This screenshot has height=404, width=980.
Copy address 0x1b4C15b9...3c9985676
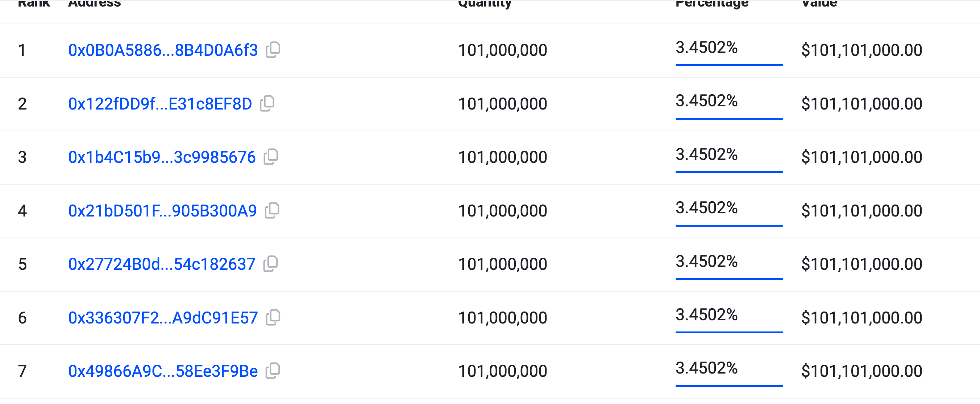(271, 157)
